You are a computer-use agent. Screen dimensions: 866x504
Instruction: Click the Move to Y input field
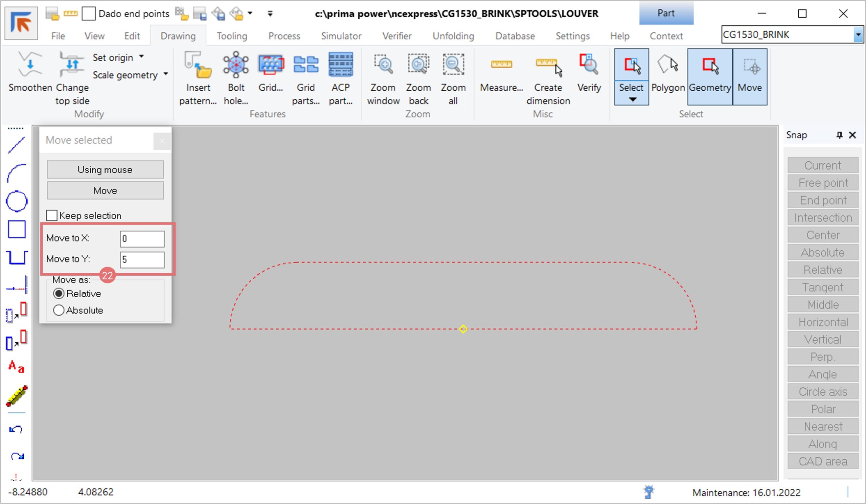(142, 259)
